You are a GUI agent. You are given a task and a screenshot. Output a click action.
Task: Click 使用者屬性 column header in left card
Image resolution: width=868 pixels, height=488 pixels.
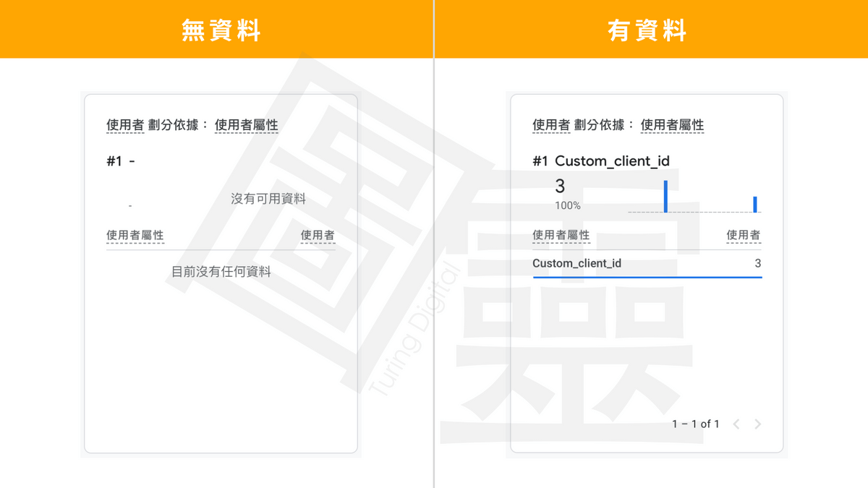(135, 236)
